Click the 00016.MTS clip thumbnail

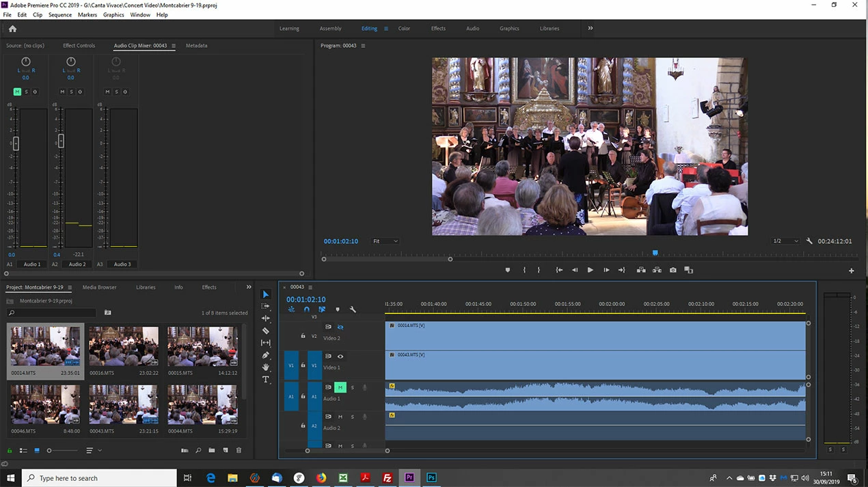tap(124, 347)
